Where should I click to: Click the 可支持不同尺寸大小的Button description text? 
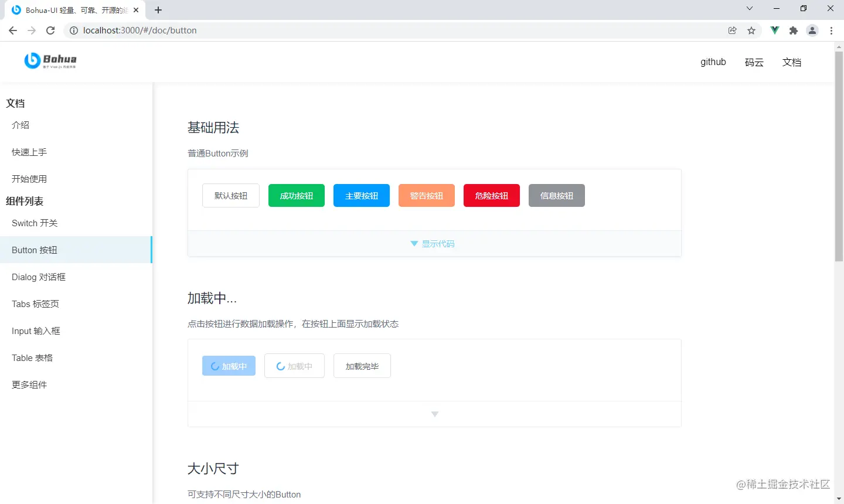coord(244,495)
